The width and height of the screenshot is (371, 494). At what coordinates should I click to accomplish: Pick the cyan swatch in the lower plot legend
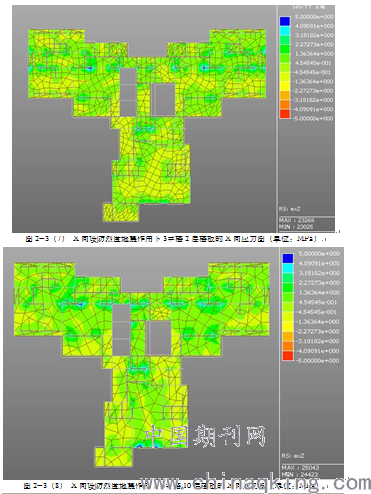click(288, 268)
